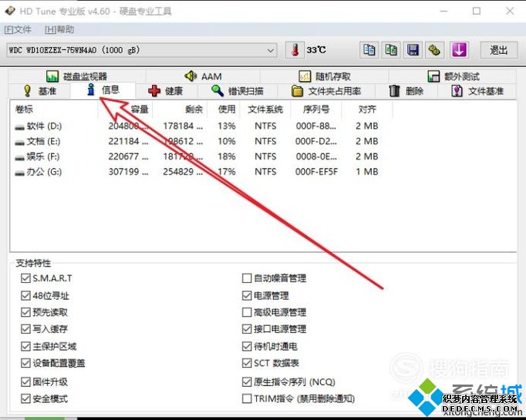Switch to the 删除 tab
This screenshot has width=526, height=420.
[x=406, y=91]
